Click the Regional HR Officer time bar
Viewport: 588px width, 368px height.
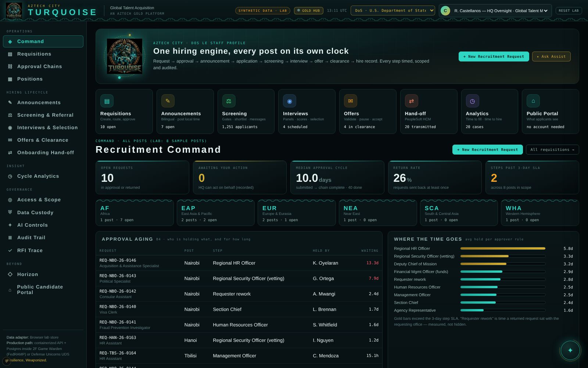[503, 248]
